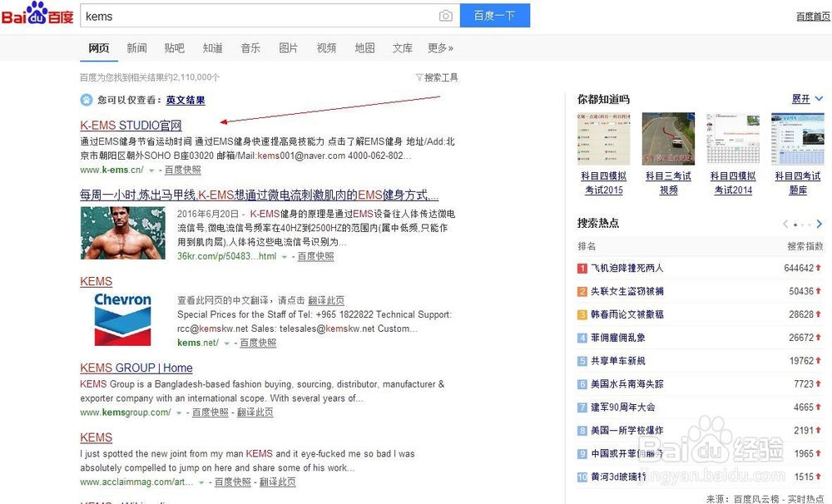This screenshot has height=504, width=832.
Task: Open the 百度首页 link
Action: point(813,17)
